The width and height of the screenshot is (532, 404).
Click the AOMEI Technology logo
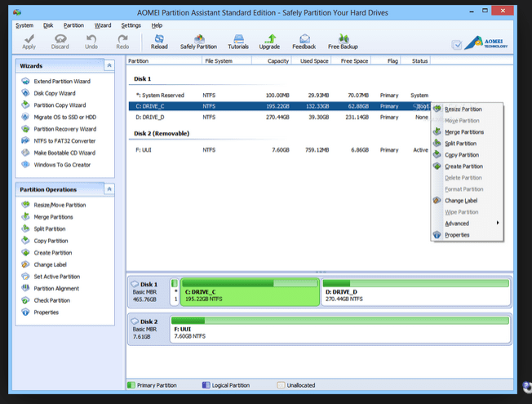pyautogui.click(x=485, y=43)
